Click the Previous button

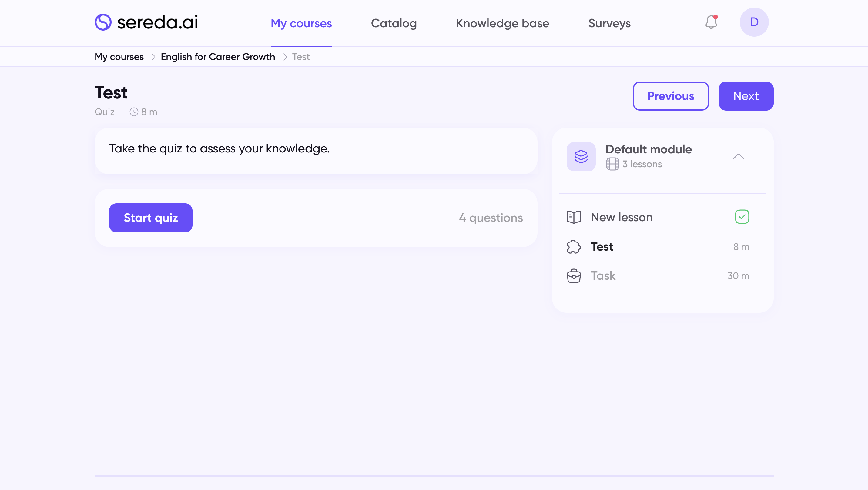point(670,96)
